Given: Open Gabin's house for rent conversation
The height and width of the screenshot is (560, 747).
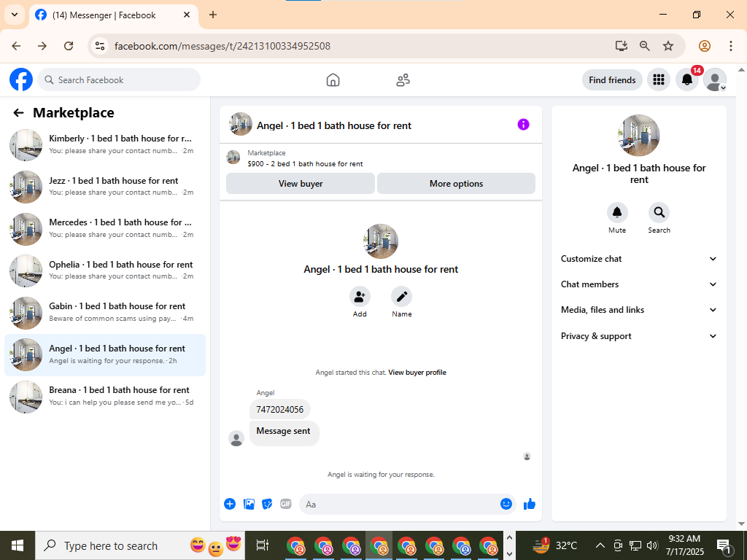Looking at the screenshot, I should coord(105,313).
